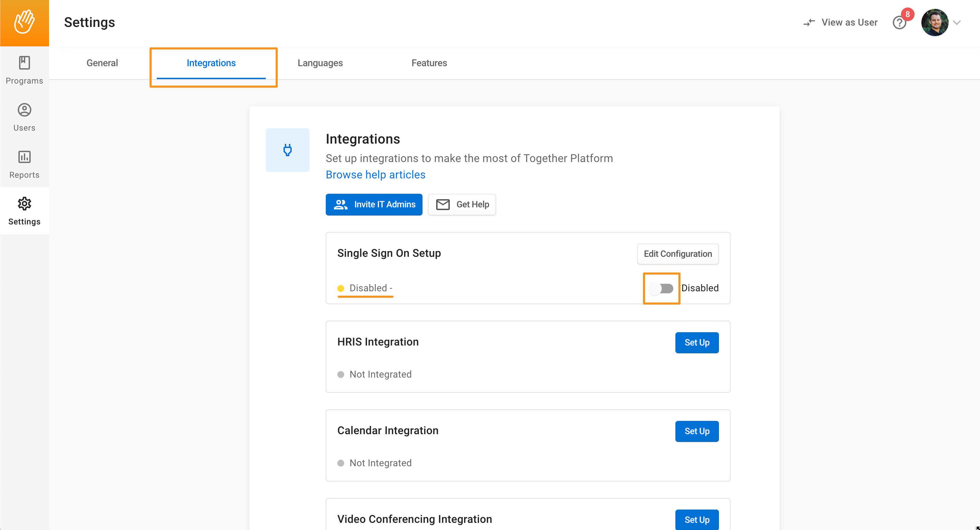Viewport: 980px width, 530px height.
Task: Click the Together hand logo
Action: point(24,22)
